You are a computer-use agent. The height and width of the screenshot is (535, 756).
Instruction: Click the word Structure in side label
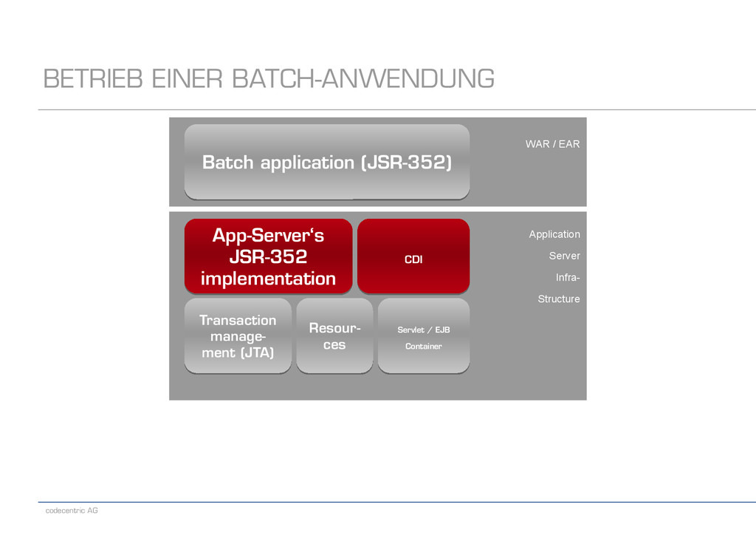pyautogui.click(x=559, y=299)
